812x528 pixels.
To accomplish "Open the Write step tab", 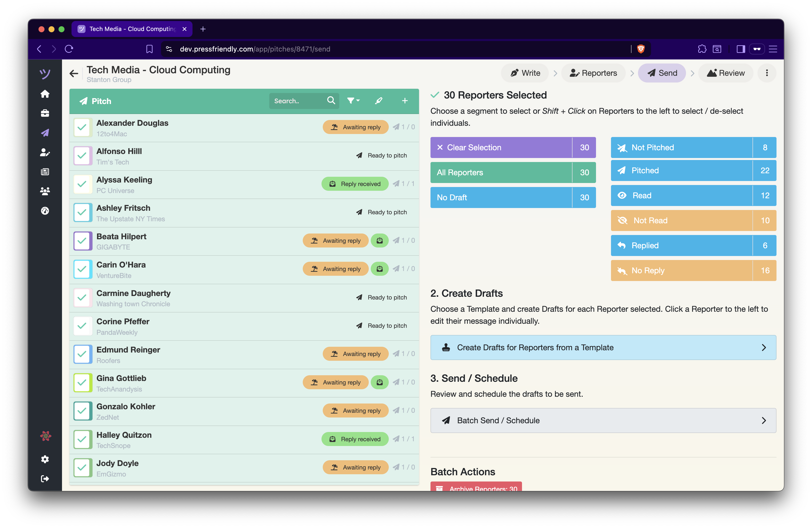I will pyautogui.click(x=524, y=73).
